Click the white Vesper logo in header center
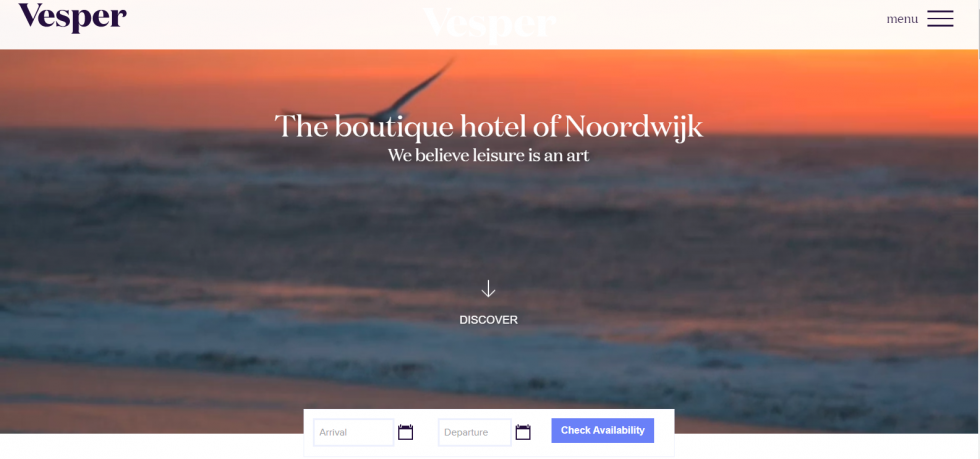 point(489,25)
